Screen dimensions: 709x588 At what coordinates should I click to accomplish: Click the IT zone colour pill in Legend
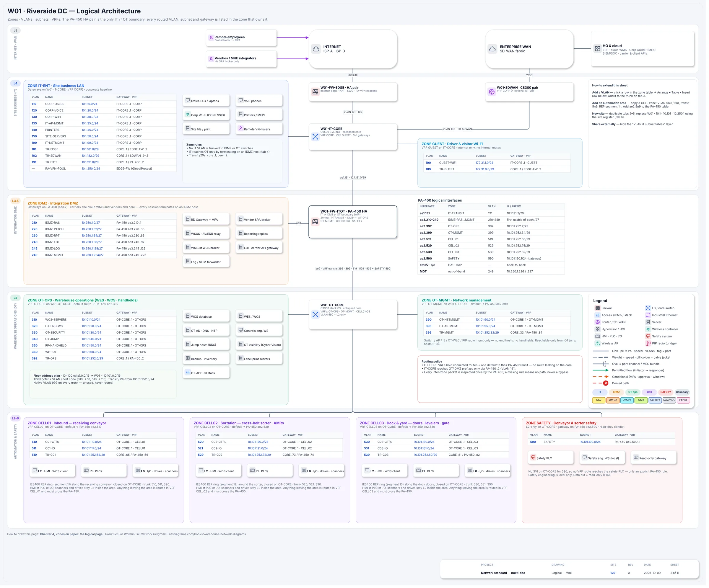coord(600,392)
